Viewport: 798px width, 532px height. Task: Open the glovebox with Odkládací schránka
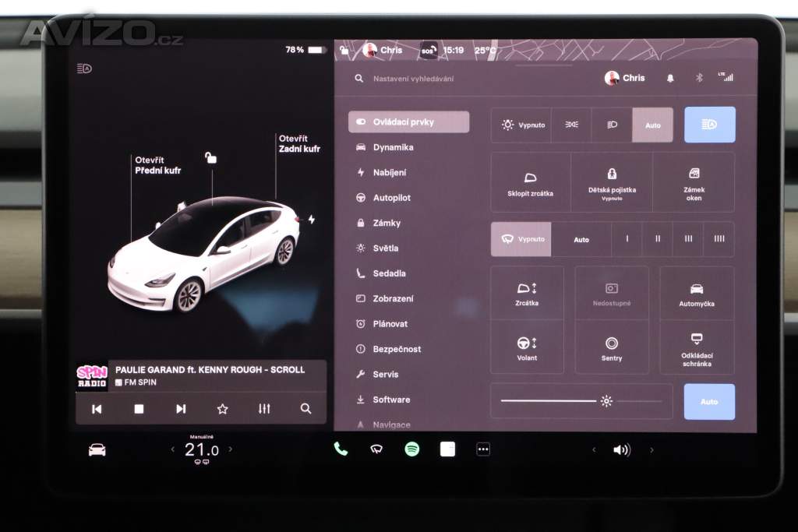[697, 348]
